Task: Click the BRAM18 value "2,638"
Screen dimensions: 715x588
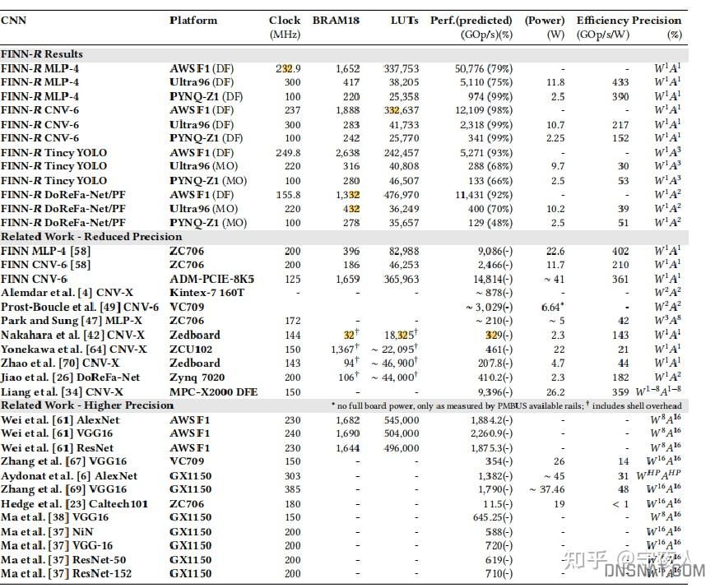Action: [x=347, y=153]
